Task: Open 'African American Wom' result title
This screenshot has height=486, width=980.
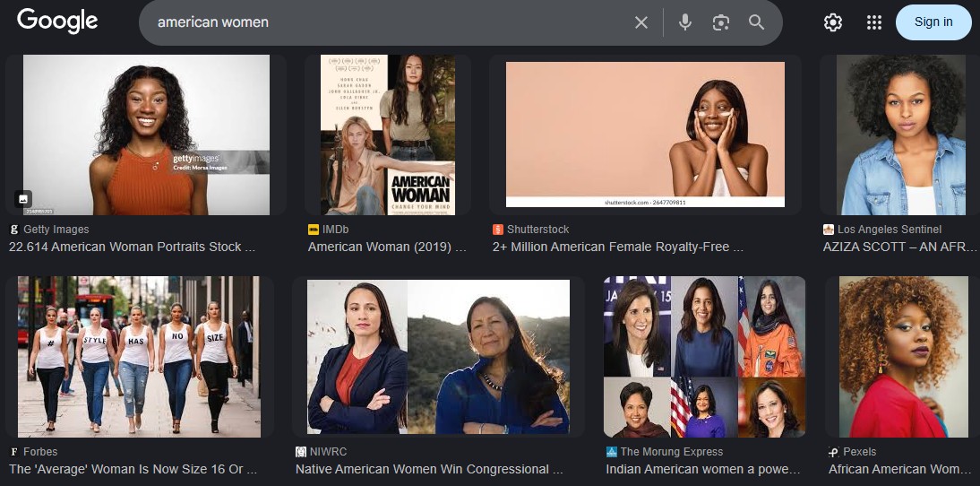Action: pos(902,469)
